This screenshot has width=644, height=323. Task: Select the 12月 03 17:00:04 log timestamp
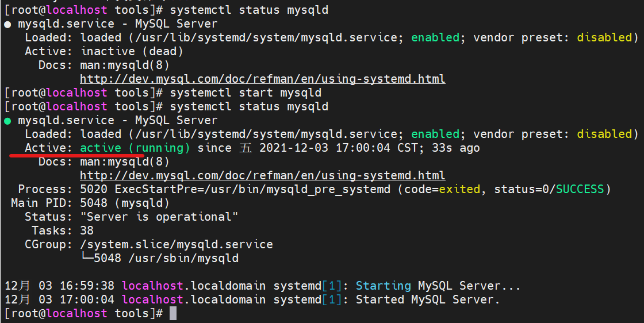60,299
